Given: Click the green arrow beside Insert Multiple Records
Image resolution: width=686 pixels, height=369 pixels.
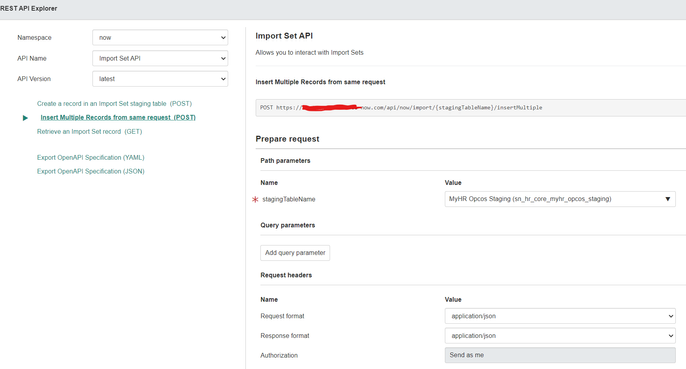Looking at the screenshot, I should click(25, 118).
